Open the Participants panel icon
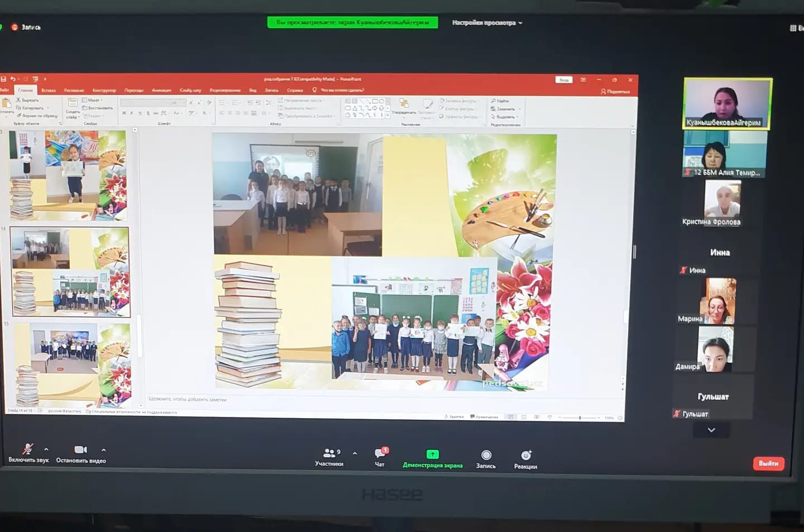Screen dimensions: 804x532 [329, 453]
